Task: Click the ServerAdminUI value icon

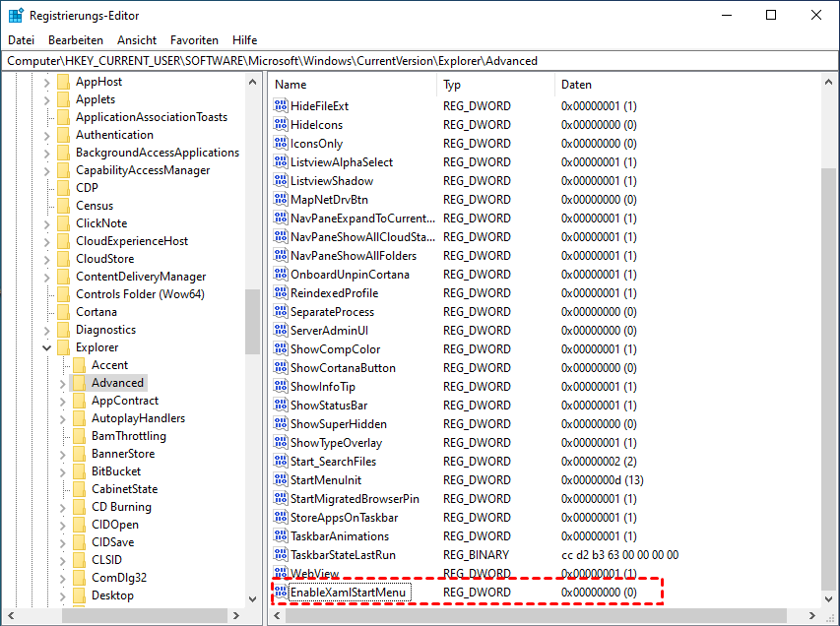Action: 281,331
